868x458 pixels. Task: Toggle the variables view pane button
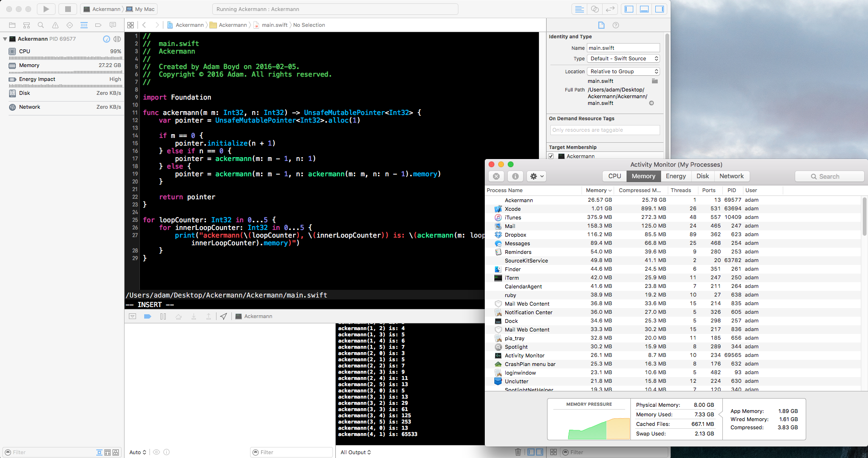[x=531, y=452]
